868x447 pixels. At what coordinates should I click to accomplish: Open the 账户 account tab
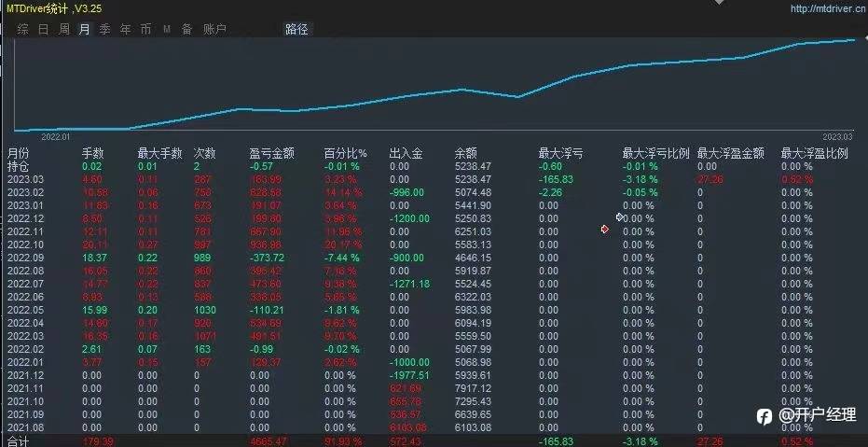(x=214, y=29)
